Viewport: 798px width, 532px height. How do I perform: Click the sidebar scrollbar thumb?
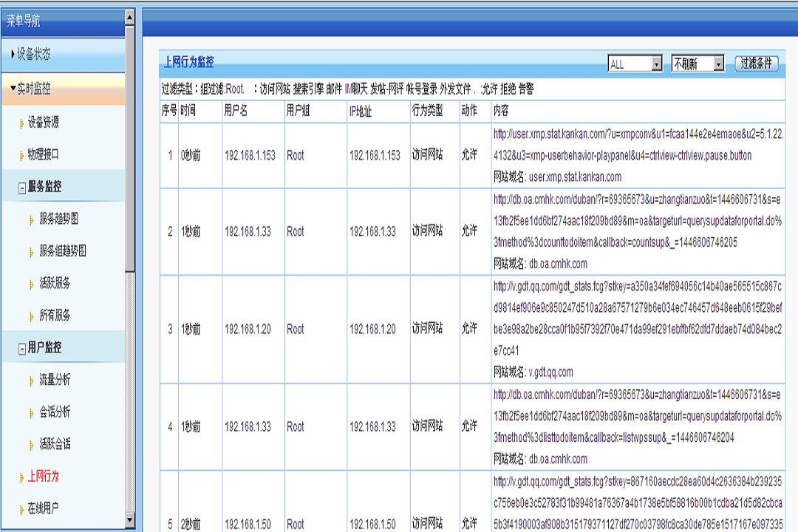coord(130,149)
